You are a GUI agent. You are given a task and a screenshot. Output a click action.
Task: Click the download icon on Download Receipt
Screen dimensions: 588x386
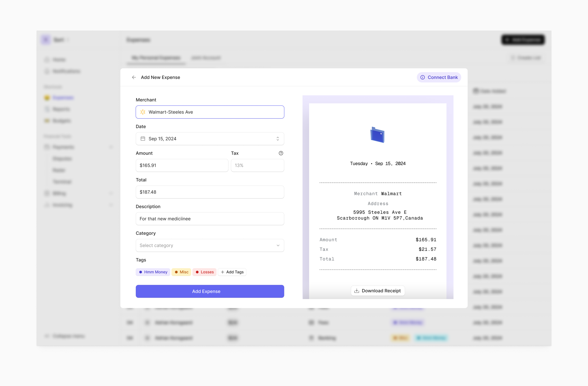pyautogui.click(x=356, y=291)
